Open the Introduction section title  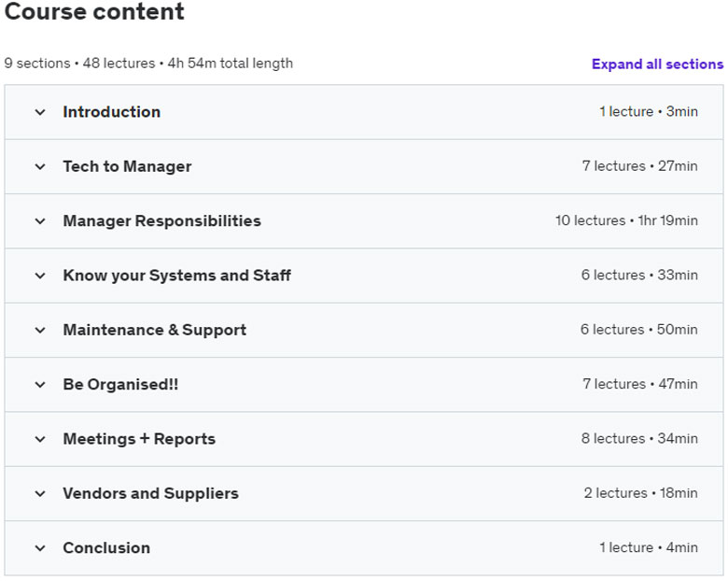112,112
